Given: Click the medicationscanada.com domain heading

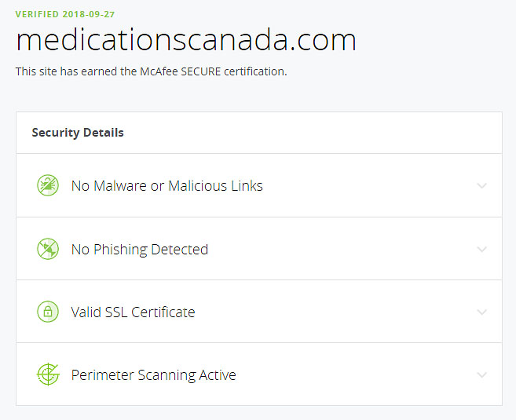Looking at the screenshot, I should (186, 40).
